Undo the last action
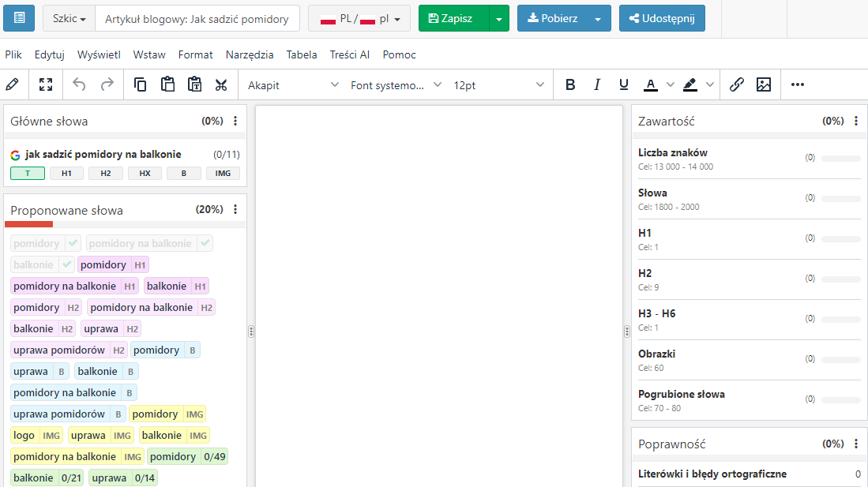The height and width of the screenshot is (487, 868). (79, 84)
